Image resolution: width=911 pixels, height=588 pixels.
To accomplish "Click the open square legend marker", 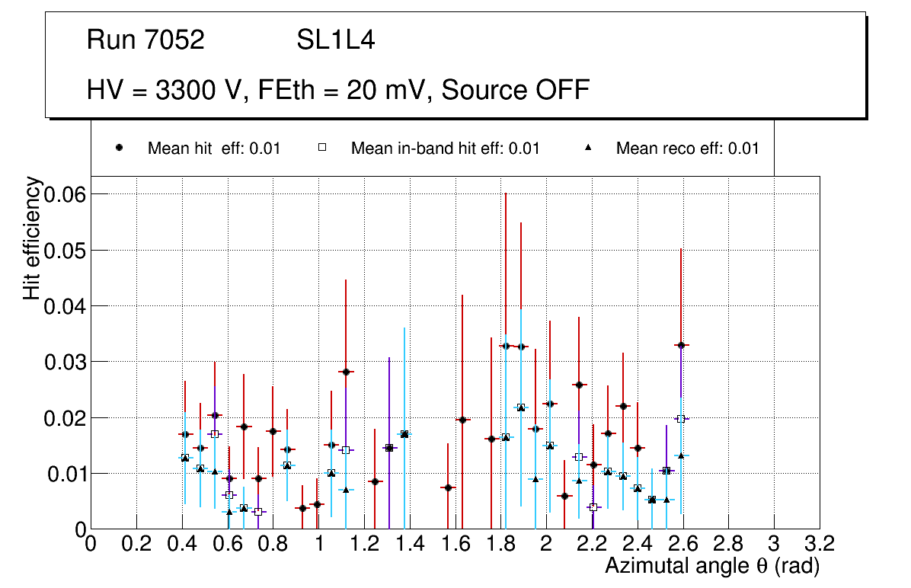I will (x=322, y=149).
